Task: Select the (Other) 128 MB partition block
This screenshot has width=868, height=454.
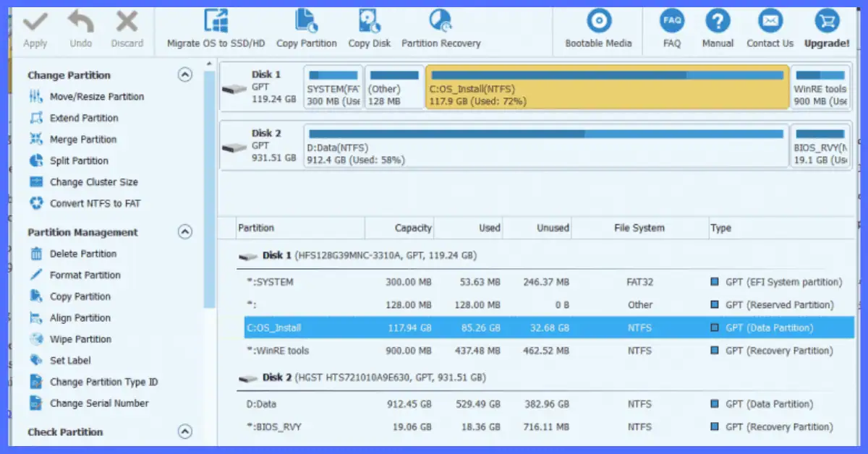Action: 394,87
